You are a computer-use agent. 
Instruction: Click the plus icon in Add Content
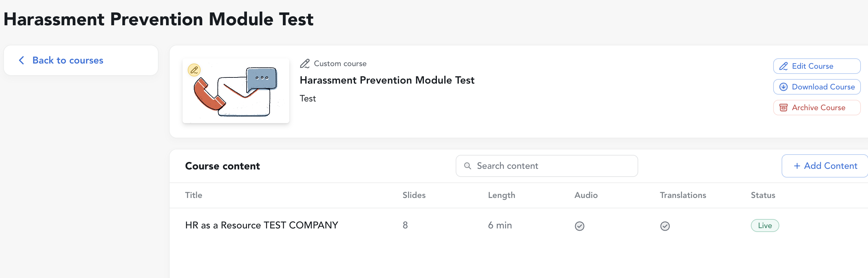[x=797, y=166]
